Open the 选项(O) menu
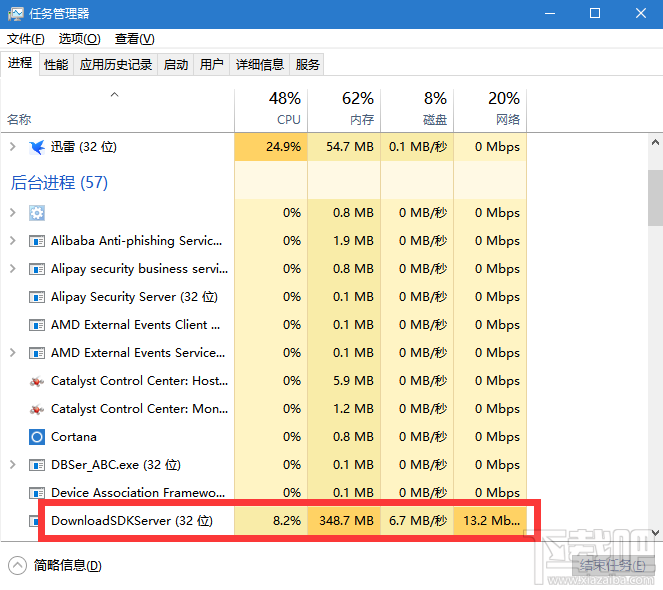The width and height of the screenshot is (663, 590). (79, 39)
